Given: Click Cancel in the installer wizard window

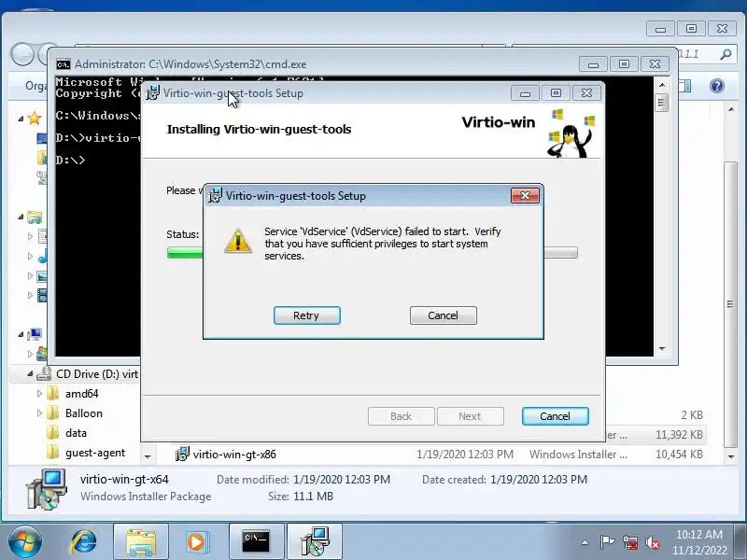Looking at the screenshot, I should coord(555,416).
